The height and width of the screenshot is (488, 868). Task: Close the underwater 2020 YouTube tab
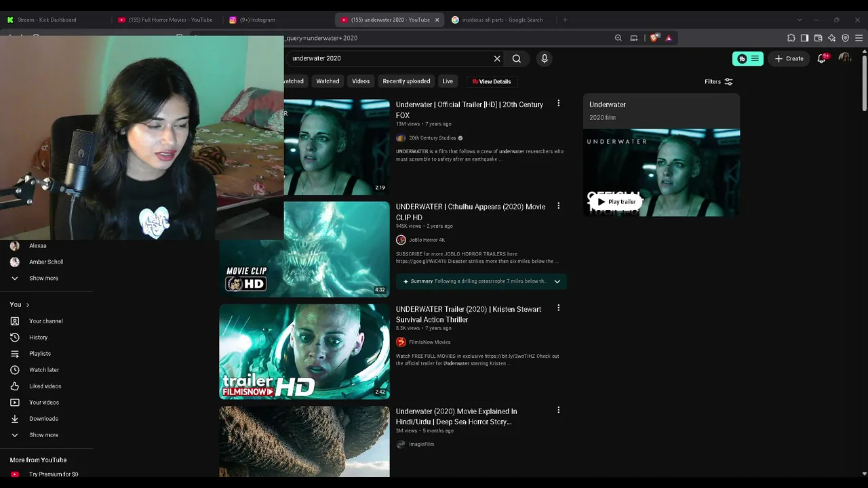437,20
